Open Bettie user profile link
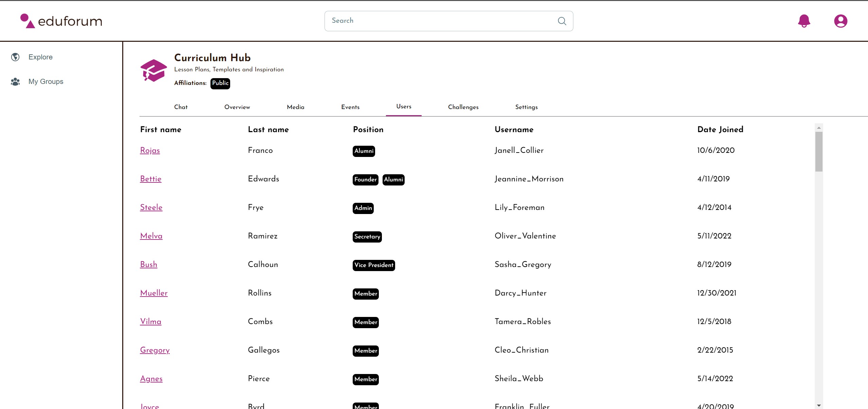This screenshot has height=409, width=868. point(150,179)
